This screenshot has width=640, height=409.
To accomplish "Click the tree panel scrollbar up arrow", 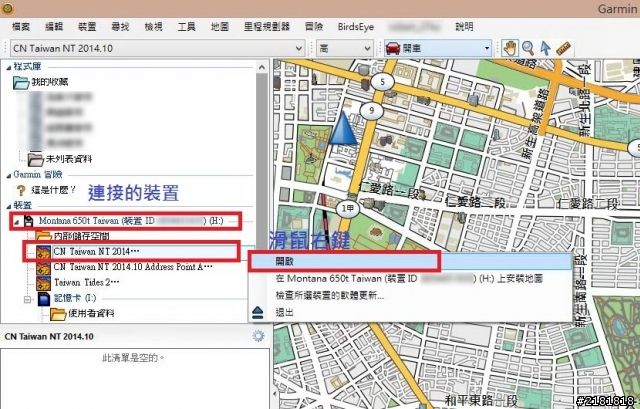I will point(262,67).
